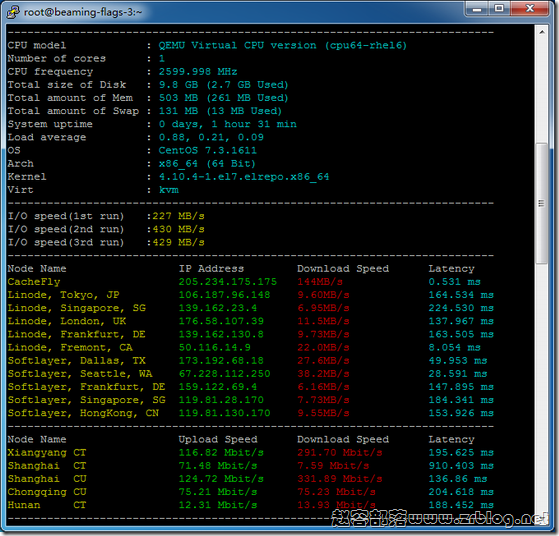Click the CPU model value QEMU Virtual CPU
The height and width of the screenshot is (536, 559).
point(283,46)
